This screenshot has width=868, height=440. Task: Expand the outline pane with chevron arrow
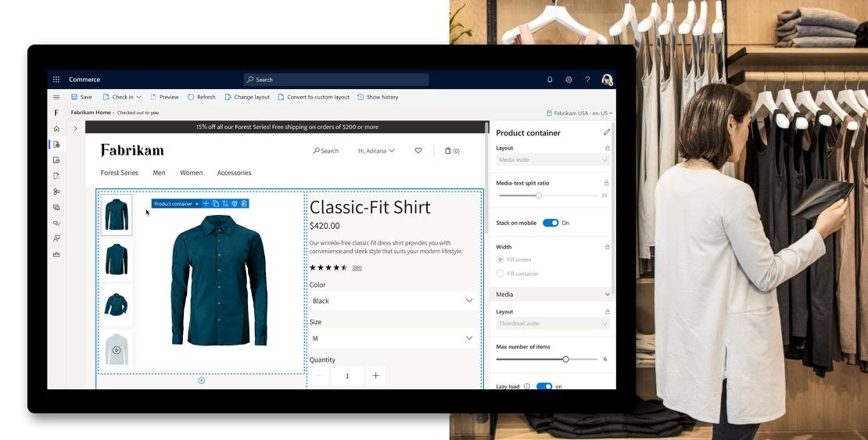tap(75, 128)
